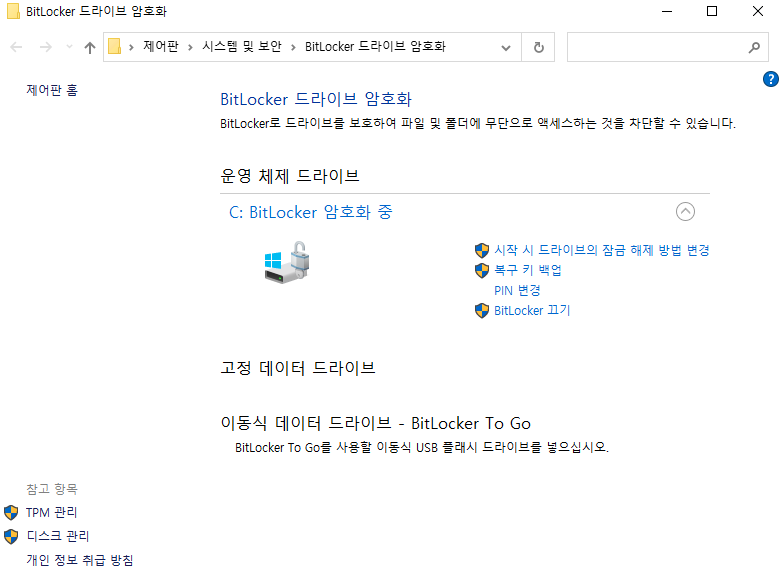Click the shield icon beside TPM 관리
The width and height of the screenshot is (780, 583).
pos(11,512)
